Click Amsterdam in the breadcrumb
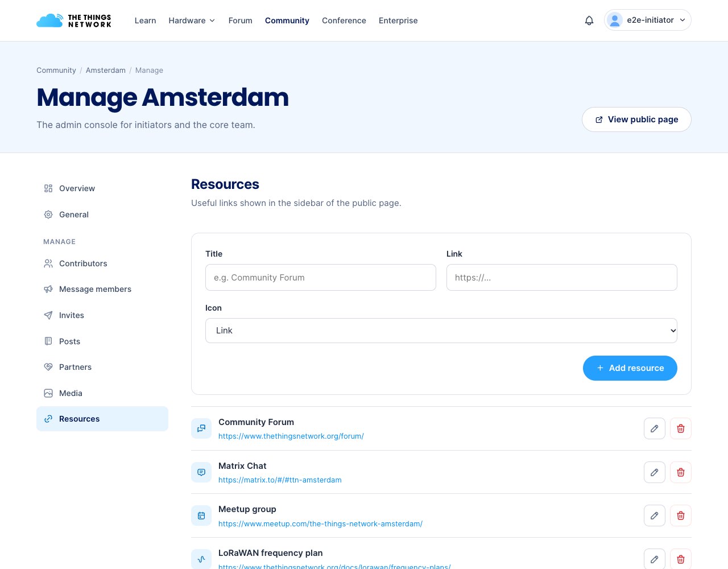This screenshot has width=728, height=569. point(106,71)
